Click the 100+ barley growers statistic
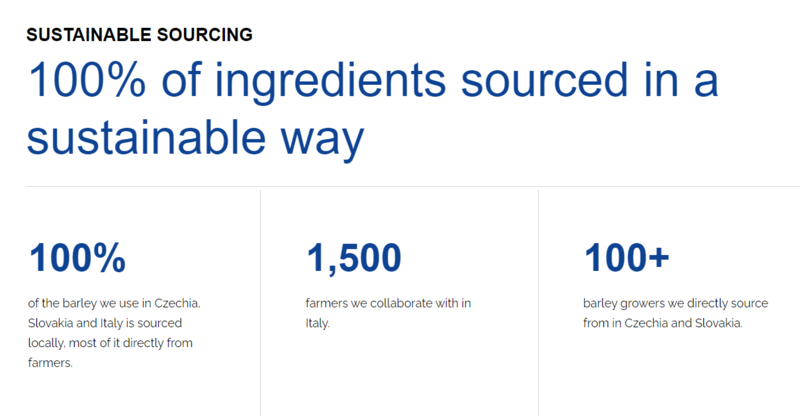The width and height of the screenshot is (800, 416). tap(627, 258)
